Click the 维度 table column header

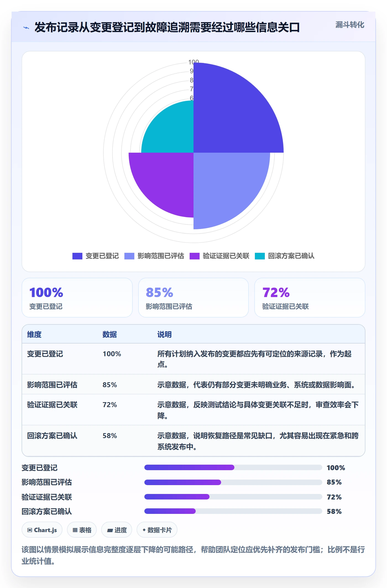coord(34,334)
